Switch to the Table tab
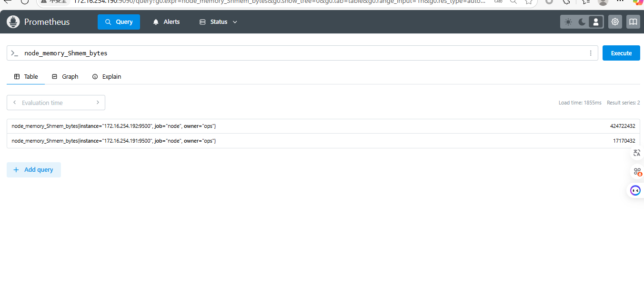The width and height of the screenshot is (644, 302). point(26,76)
